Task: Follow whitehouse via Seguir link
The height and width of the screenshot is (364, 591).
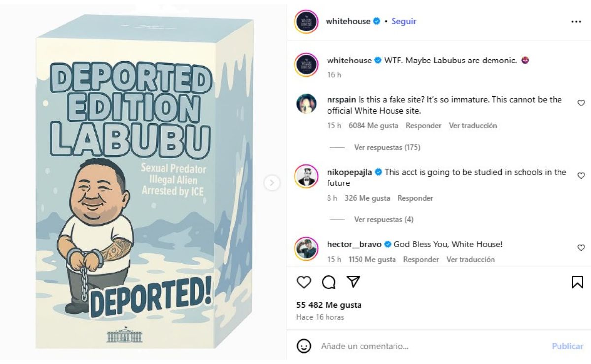Action: [404, 21]
